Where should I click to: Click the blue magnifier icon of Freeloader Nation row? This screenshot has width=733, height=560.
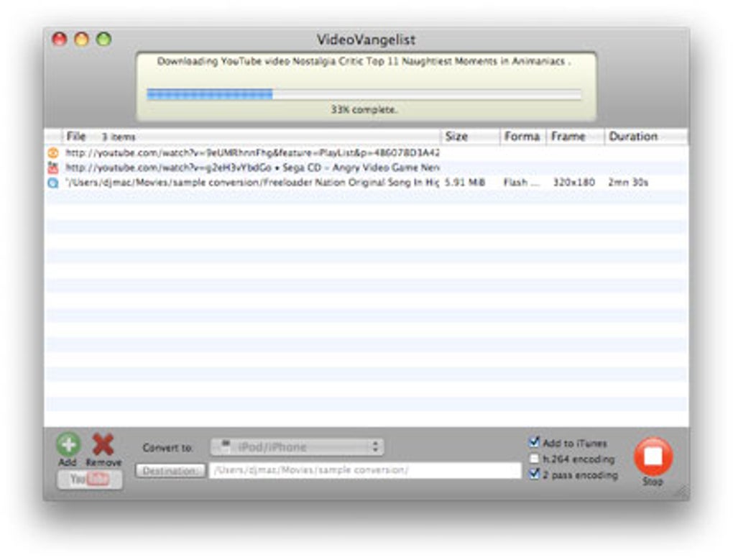[x=53, y=183]
